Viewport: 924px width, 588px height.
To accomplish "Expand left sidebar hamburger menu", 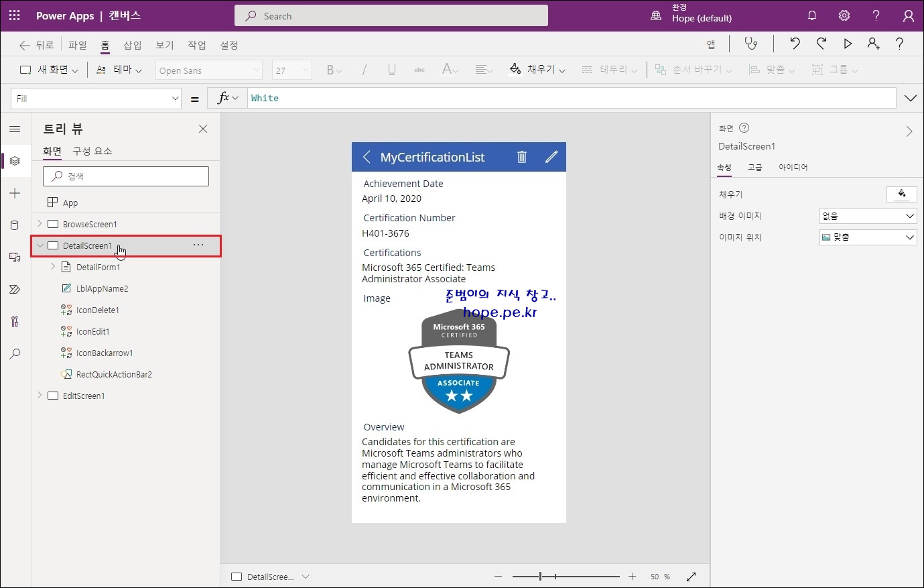I will point(15,129).
